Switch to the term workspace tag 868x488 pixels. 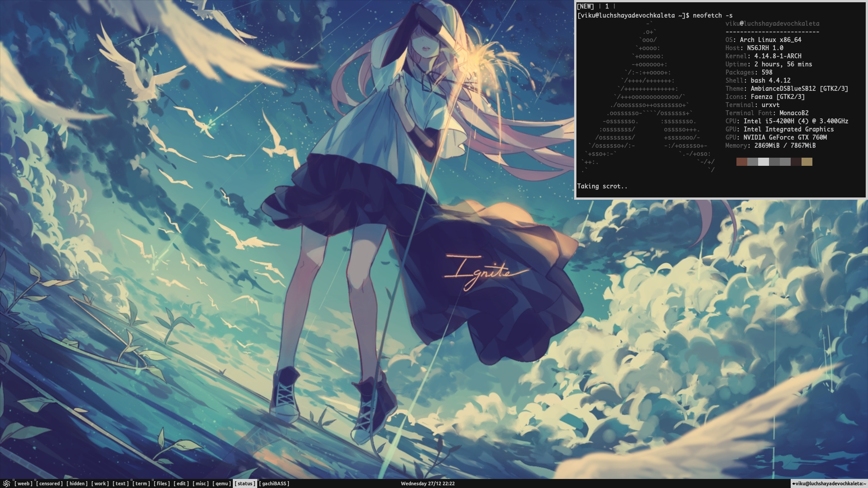click(142, 483)
